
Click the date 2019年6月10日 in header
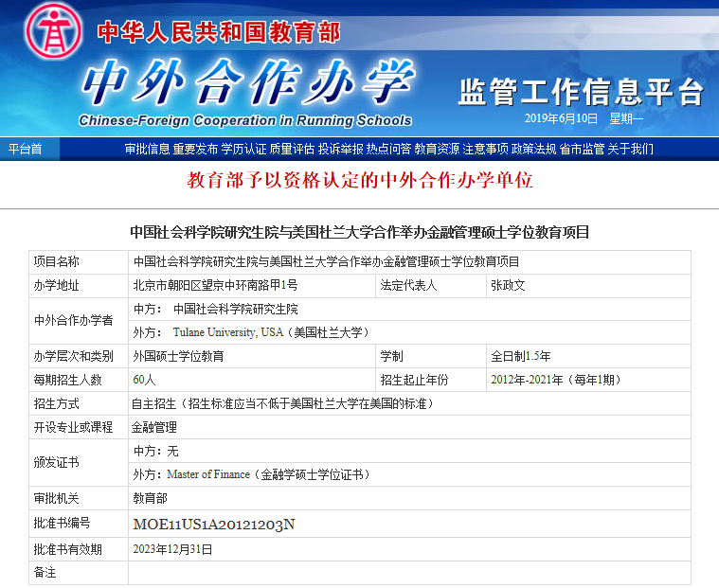(561, 118)
